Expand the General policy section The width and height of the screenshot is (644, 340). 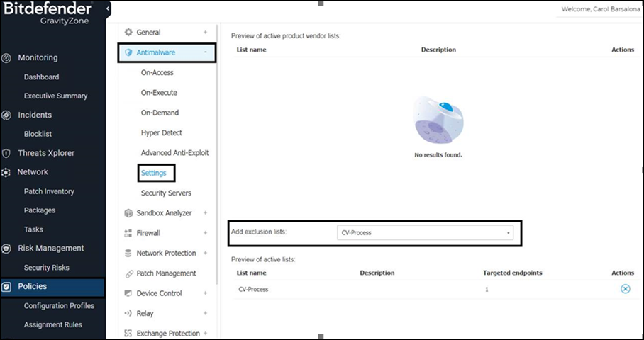coord(205,33)
